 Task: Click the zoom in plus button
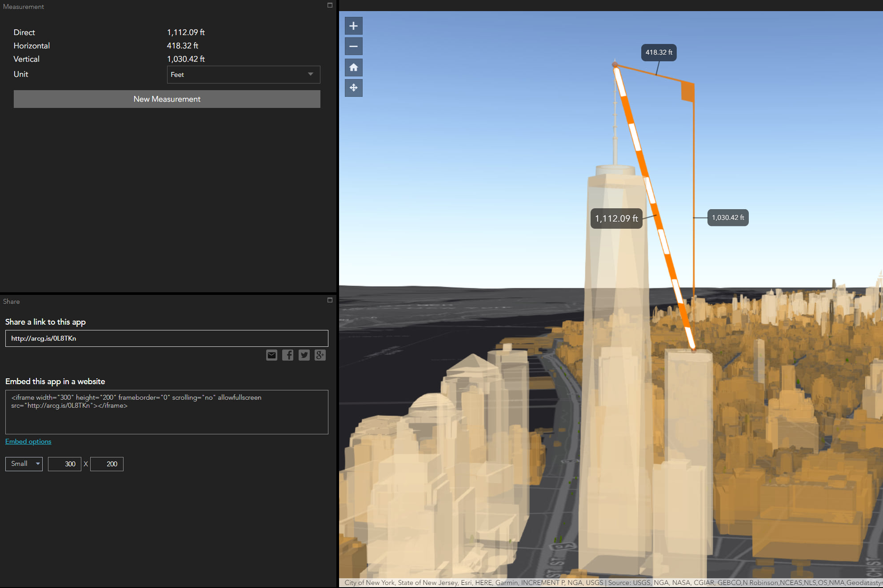353,26
